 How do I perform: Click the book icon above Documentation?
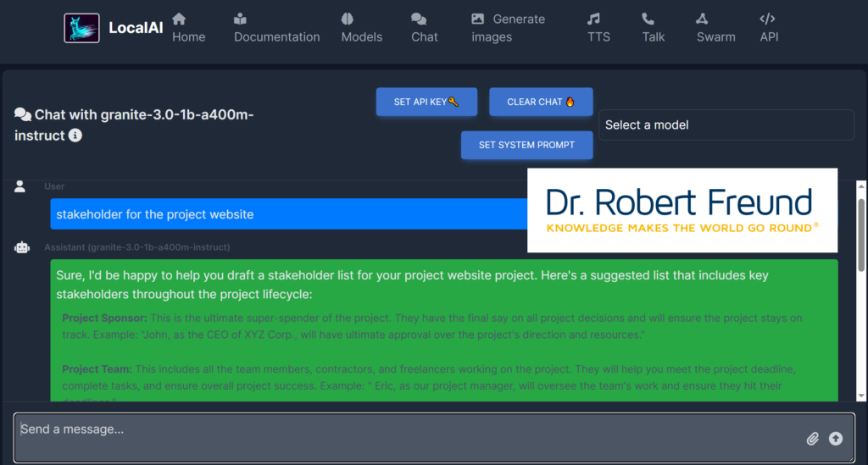coord(240,19)
